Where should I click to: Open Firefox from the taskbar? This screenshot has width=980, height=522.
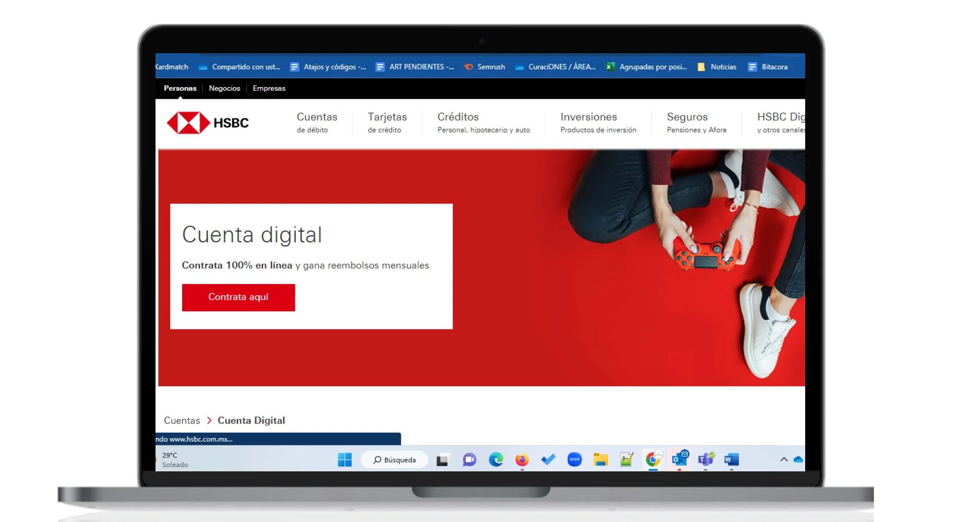(x=522, y=460)
